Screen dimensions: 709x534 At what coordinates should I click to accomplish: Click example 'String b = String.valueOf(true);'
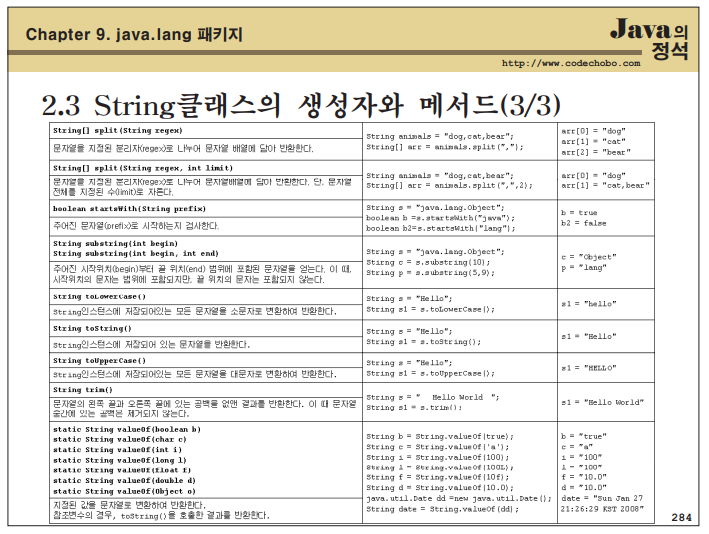[440, 436]
